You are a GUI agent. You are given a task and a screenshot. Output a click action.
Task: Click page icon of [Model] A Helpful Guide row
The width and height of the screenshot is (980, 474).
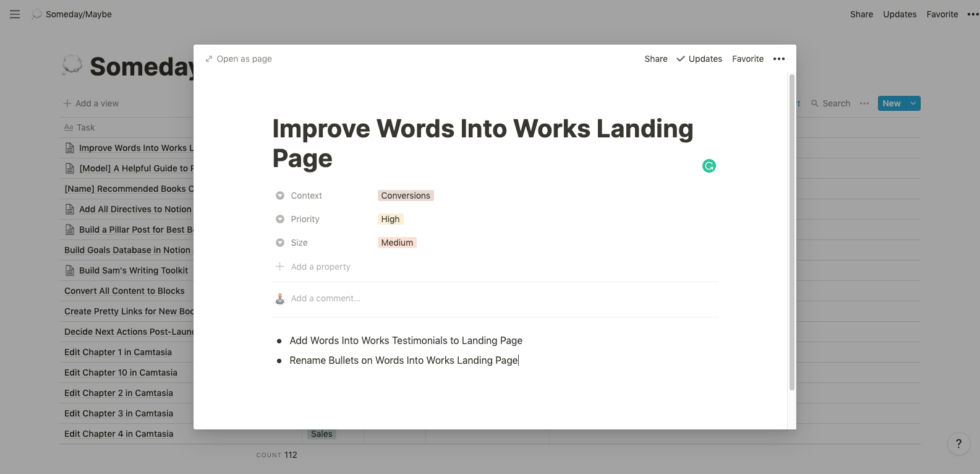[70, 168]
